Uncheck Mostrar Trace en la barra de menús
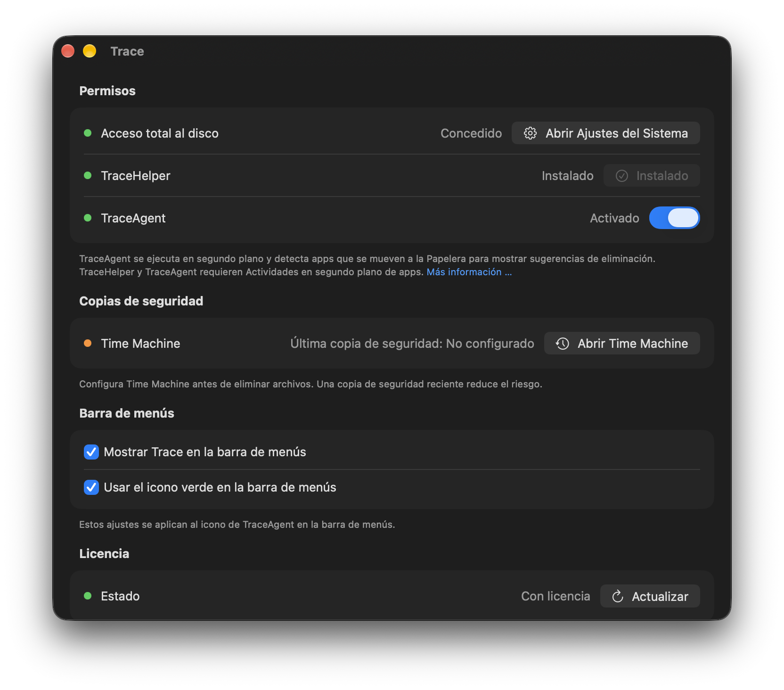784x690 pixels. coord(91,452)
